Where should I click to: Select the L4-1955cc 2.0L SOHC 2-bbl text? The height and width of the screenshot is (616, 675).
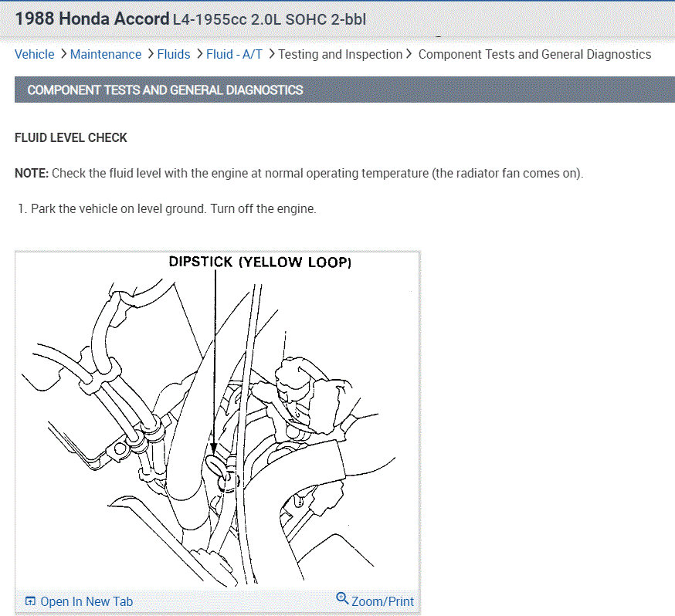[x=270, y=20]
